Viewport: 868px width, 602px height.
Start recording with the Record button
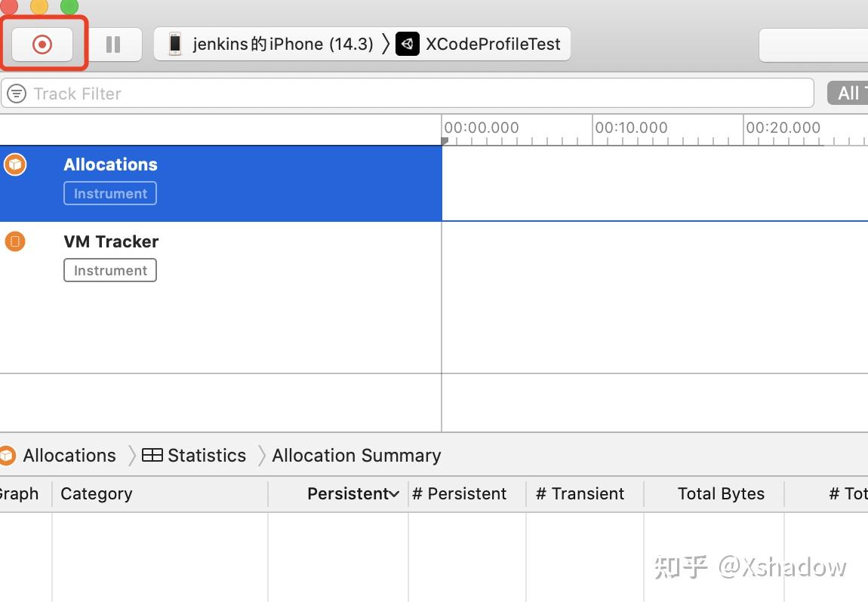(42, 44)
